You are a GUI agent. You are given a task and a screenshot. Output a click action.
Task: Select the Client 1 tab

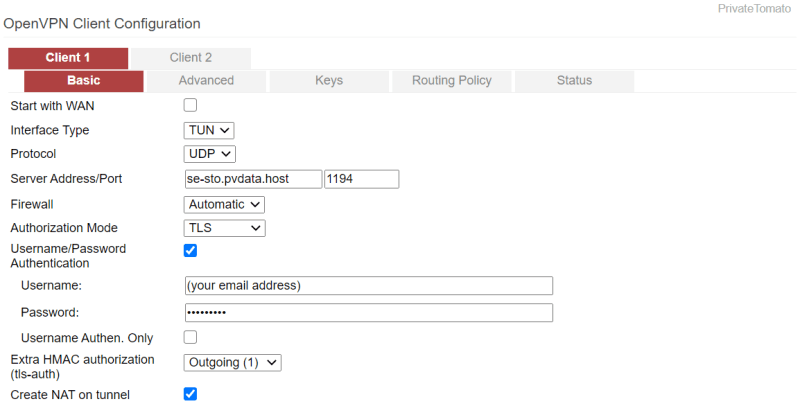68,58
